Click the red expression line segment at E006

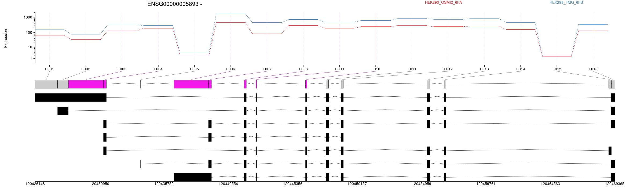pos(231,23)
